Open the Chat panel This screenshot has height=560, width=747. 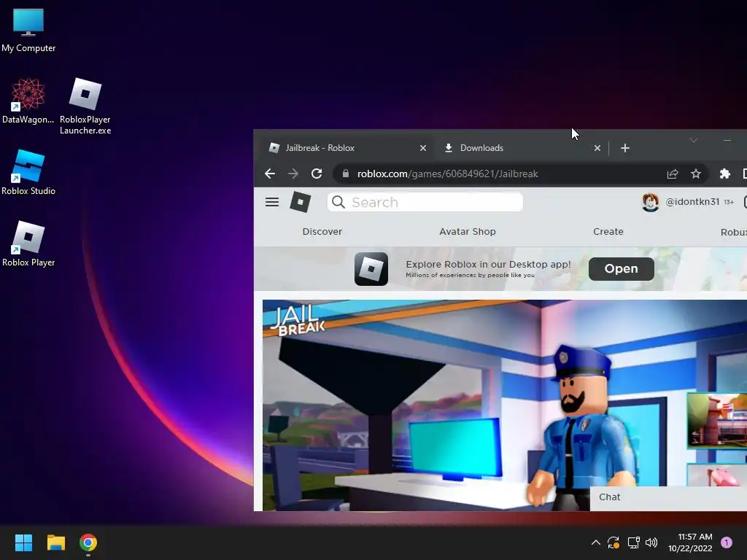668,497
